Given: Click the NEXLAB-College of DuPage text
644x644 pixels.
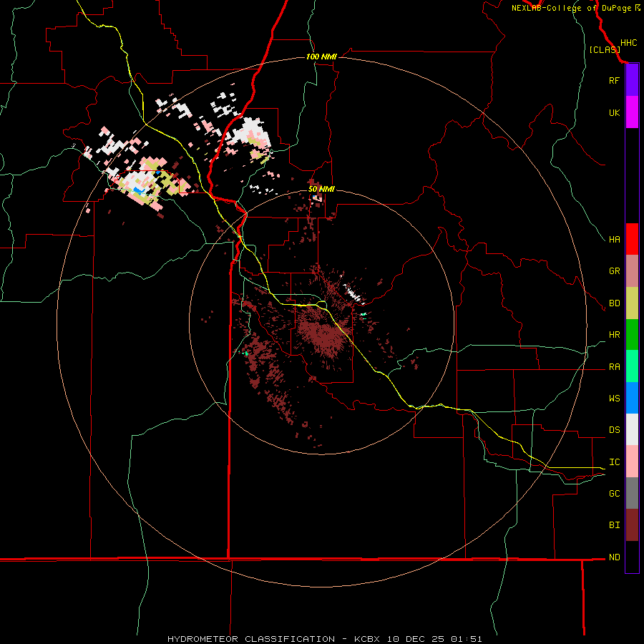Looking at the screenshot, I should 571,8.
